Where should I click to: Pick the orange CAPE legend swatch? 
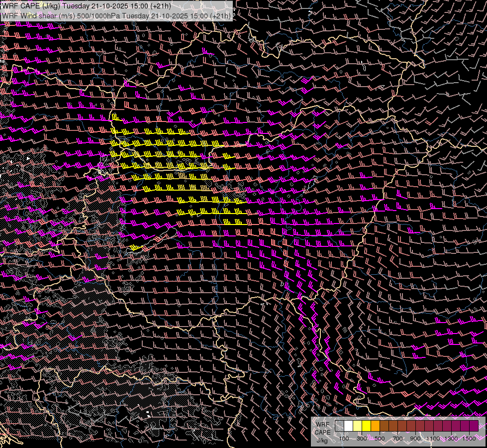click(x=376, y=426)
